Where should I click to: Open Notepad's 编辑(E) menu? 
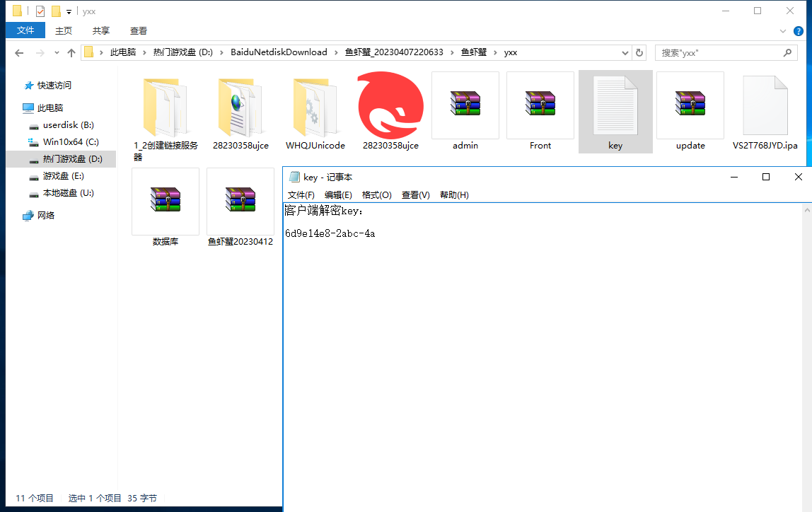(338, 194)
